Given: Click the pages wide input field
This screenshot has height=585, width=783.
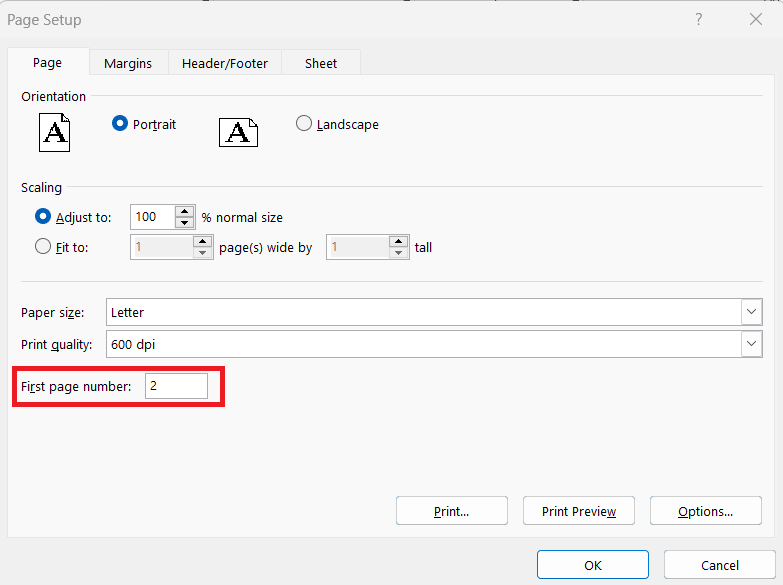Looking at the screenshot, I should 162,247.
